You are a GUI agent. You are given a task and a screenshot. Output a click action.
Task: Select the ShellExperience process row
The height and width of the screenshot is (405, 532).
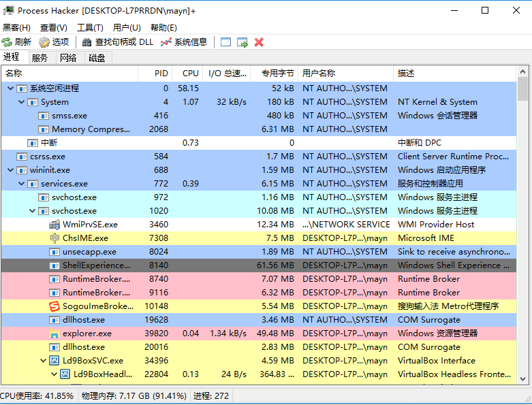[95, 265]
